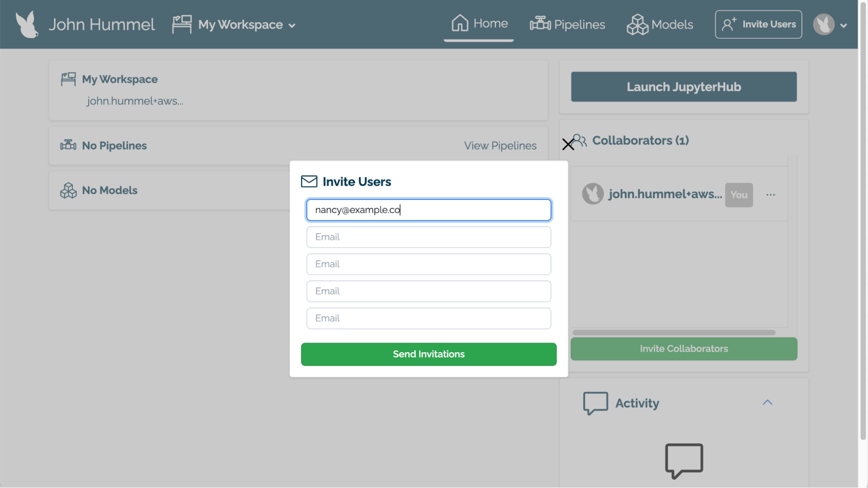Click the Models cubes icon in navbar

coord(637,24)
